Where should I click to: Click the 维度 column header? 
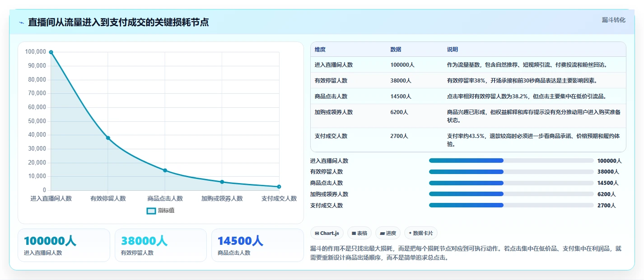pyautogui.click(x=320, y=49)
